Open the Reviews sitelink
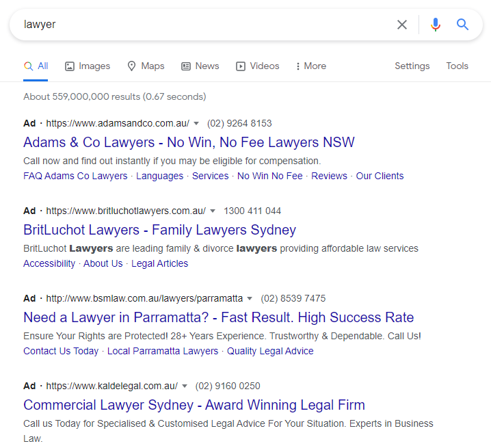Image resolution: width=491 pixels, height=448 pixels. (x=329, y=176)
